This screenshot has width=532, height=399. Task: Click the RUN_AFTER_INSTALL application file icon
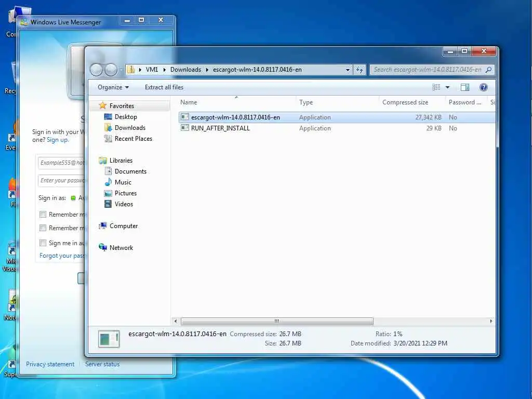tap(184, 128)
